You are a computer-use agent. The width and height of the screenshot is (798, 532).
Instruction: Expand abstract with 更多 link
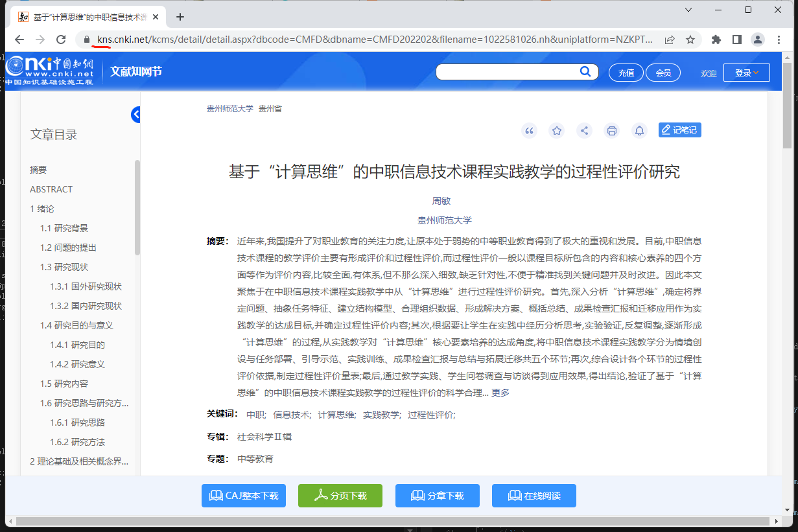[500, 393]
